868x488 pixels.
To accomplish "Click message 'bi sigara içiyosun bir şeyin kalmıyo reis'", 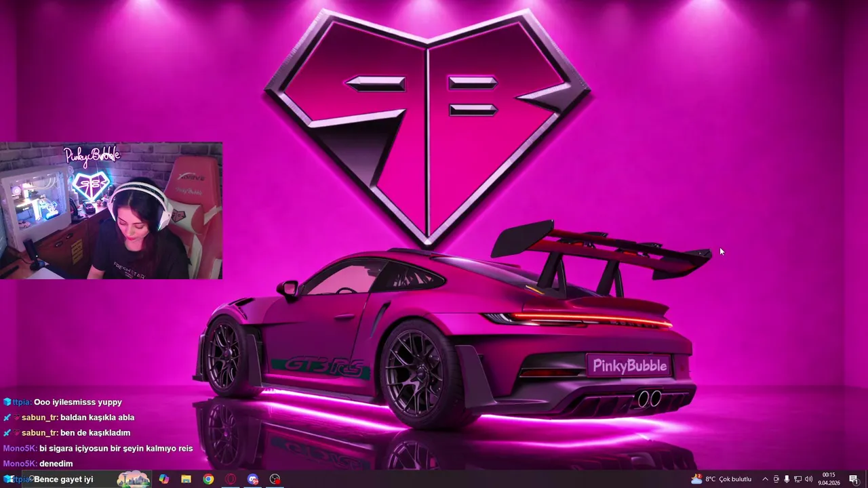I will (x=116, y=448).
